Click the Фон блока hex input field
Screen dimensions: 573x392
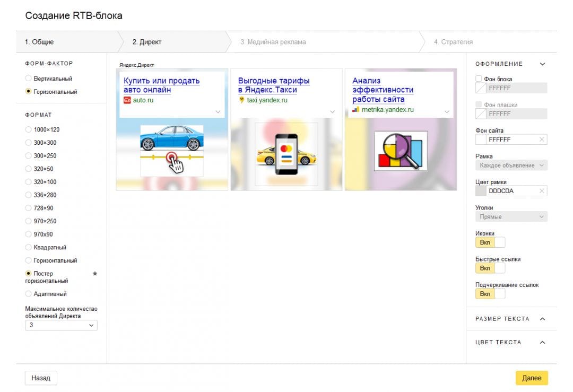point(516,88)
